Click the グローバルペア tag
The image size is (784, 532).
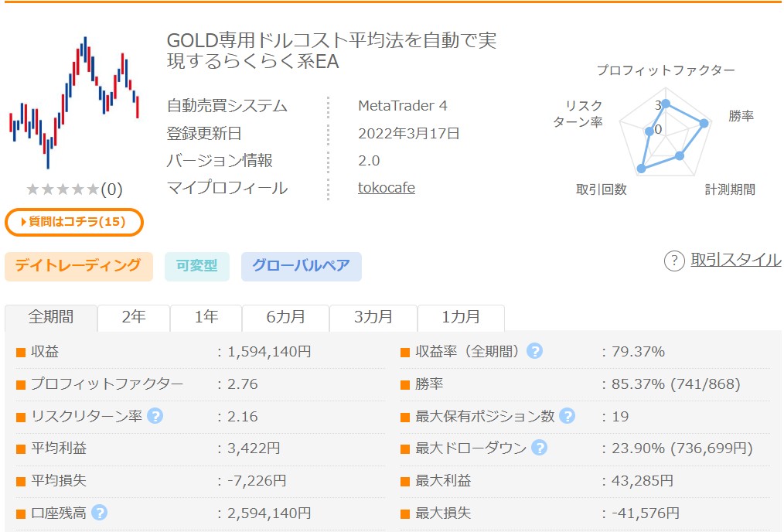tap(301, 266)
